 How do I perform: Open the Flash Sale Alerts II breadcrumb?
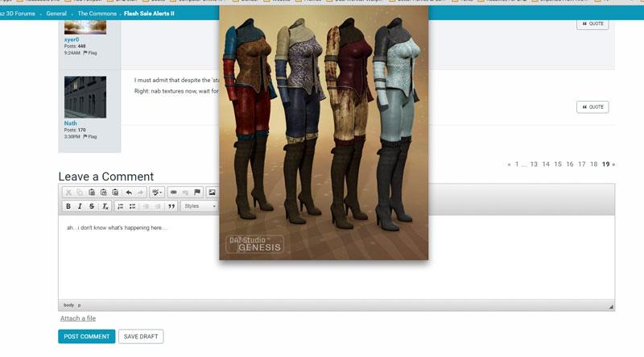[149, 14]
